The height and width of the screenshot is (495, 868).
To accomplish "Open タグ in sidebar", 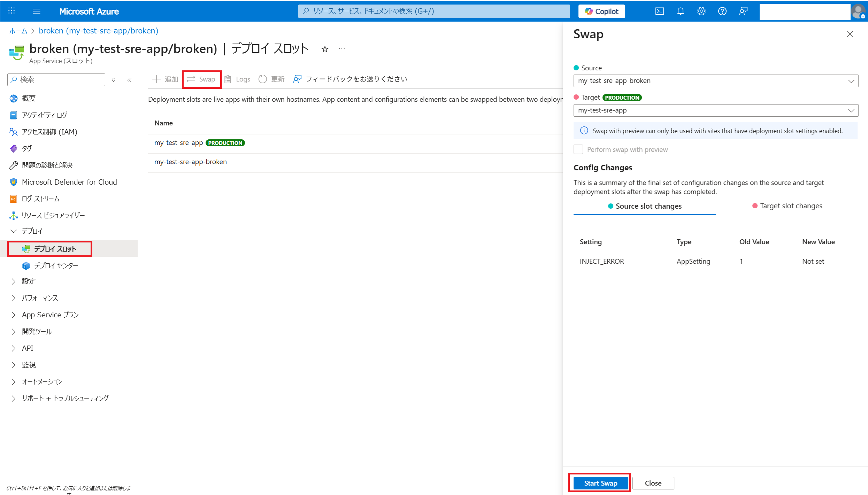I will (27, 148).
